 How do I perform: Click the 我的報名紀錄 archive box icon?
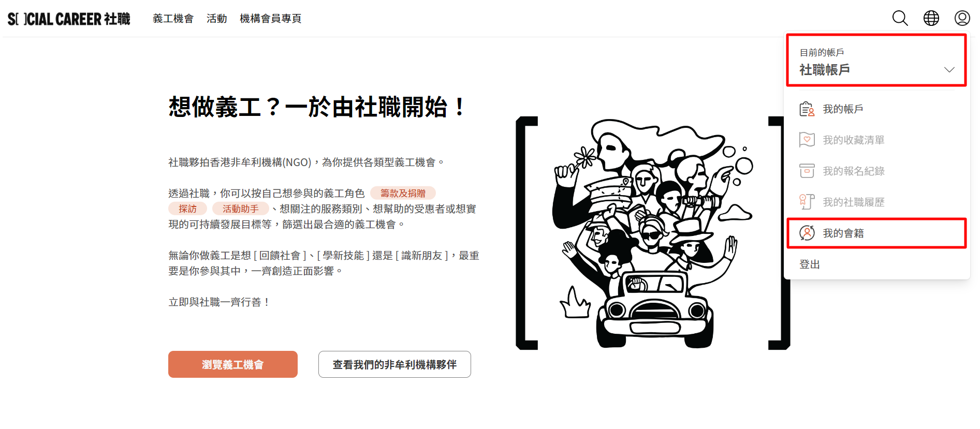click(807, 171)
